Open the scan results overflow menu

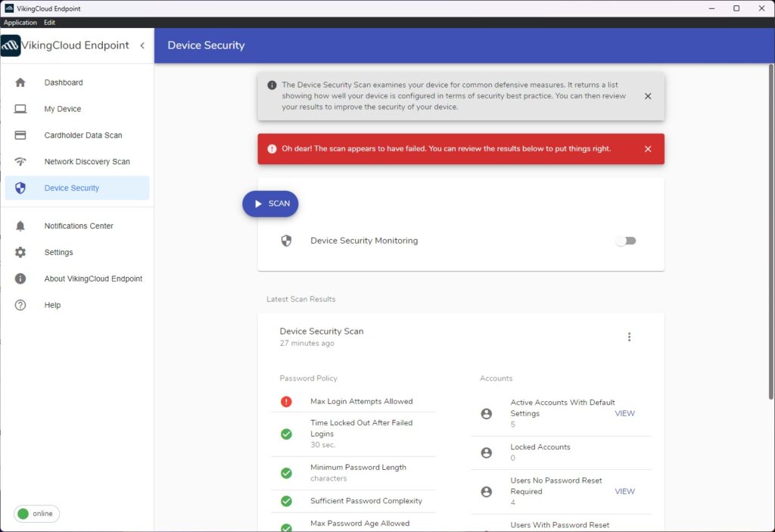tap(630, 337)
